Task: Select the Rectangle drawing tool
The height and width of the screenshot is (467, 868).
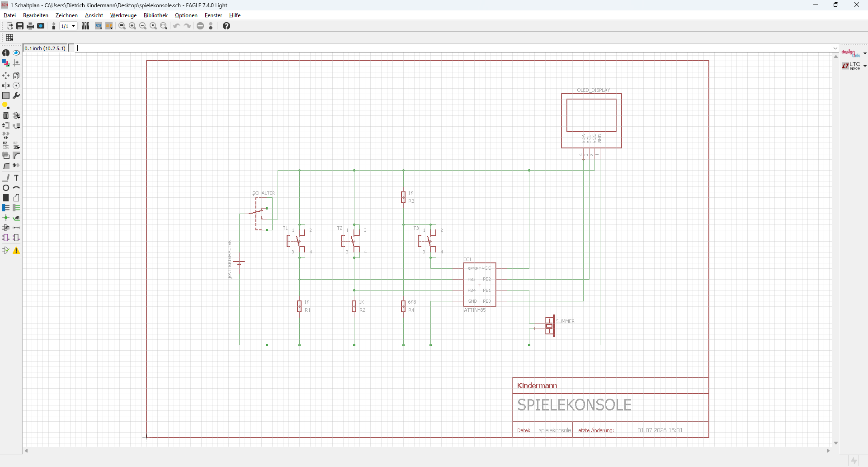Action: 6,198
